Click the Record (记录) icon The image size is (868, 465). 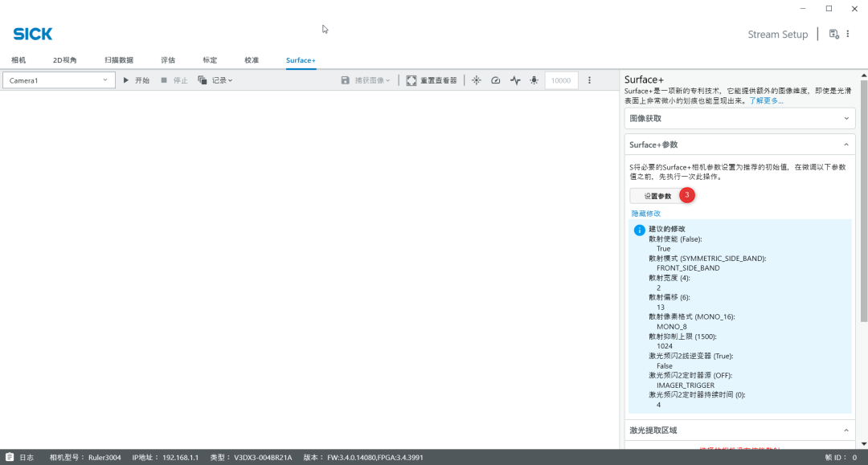point(203,80)
